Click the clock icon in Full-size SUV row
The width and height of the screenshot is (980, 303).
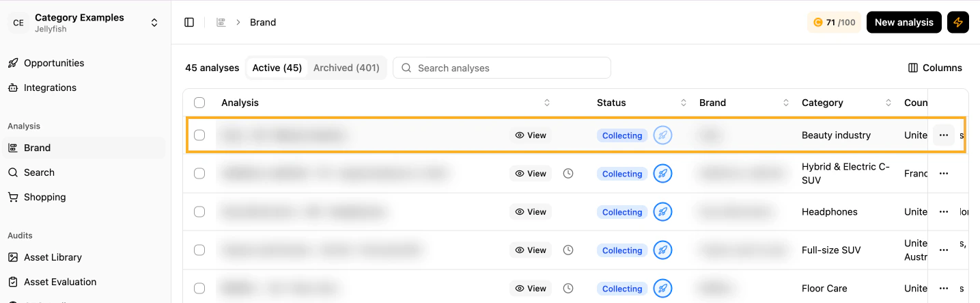pyautogui.click(x=568, y=250)
